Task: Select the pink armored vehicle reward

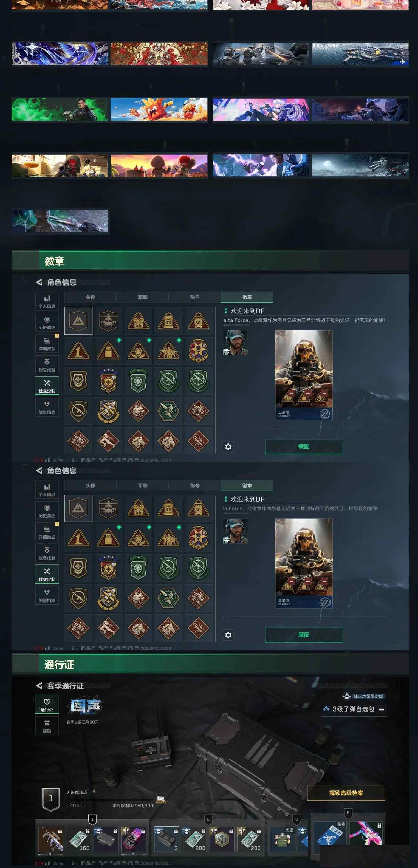Action: tap(134, 839)
